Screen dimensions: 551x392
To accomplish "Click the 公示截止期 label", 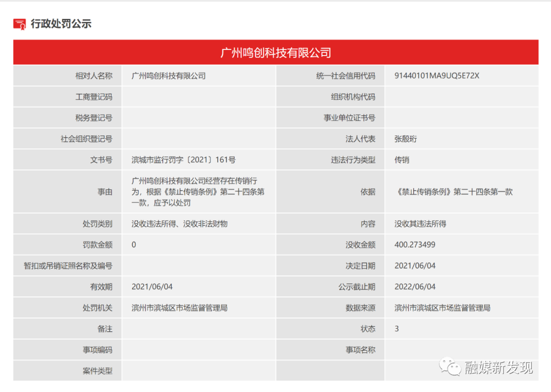I will [x=357, y=287].
